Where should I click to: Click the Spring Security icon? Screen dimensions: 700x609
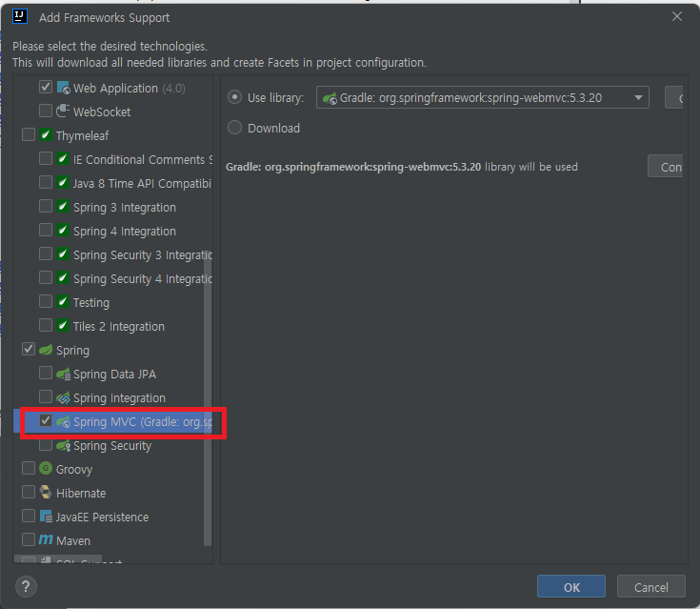coord(64,445)
